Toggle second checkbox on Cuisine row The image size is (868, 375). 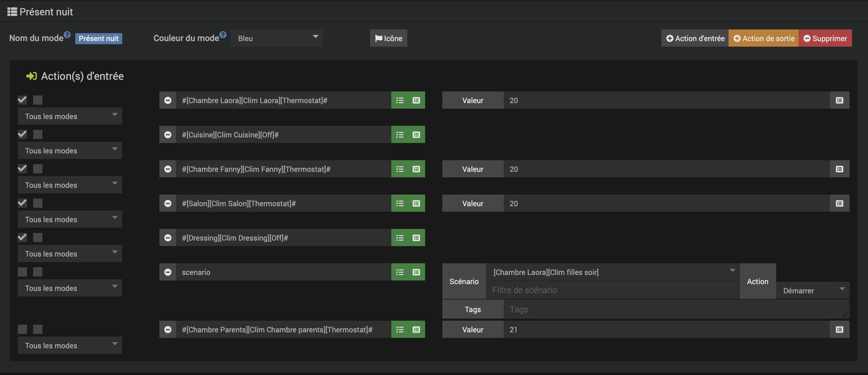38,134
